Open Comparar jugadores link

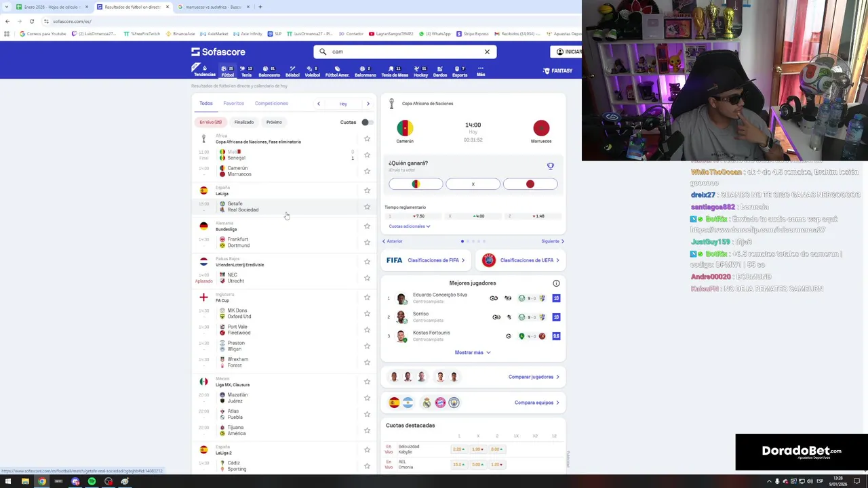coord(534,377)
